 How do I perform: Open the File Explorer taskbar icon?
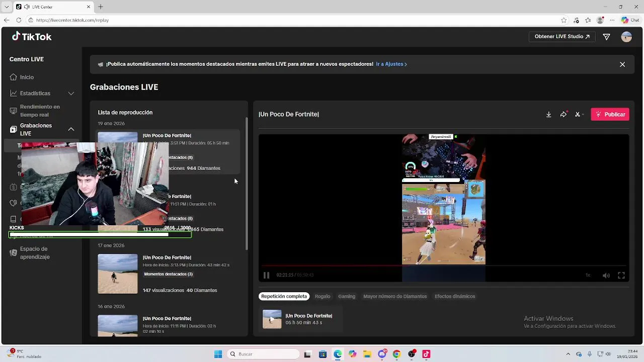click(367, 354)
